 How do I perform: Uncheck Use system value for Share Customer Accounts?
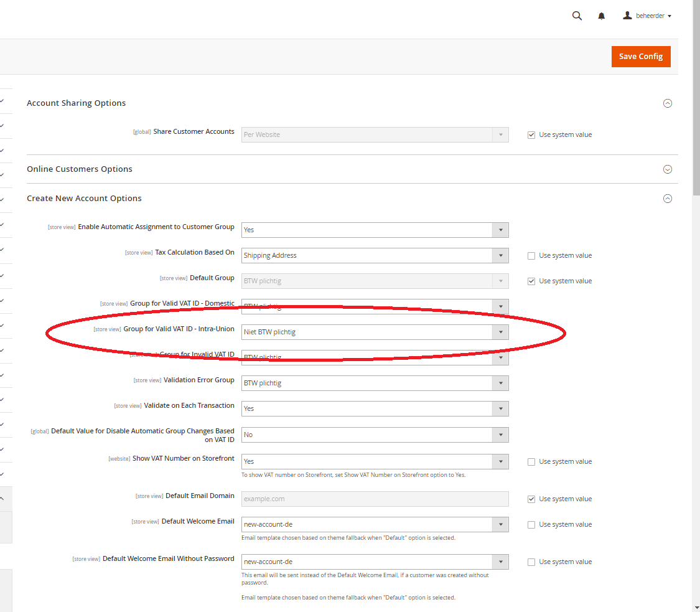531,134
